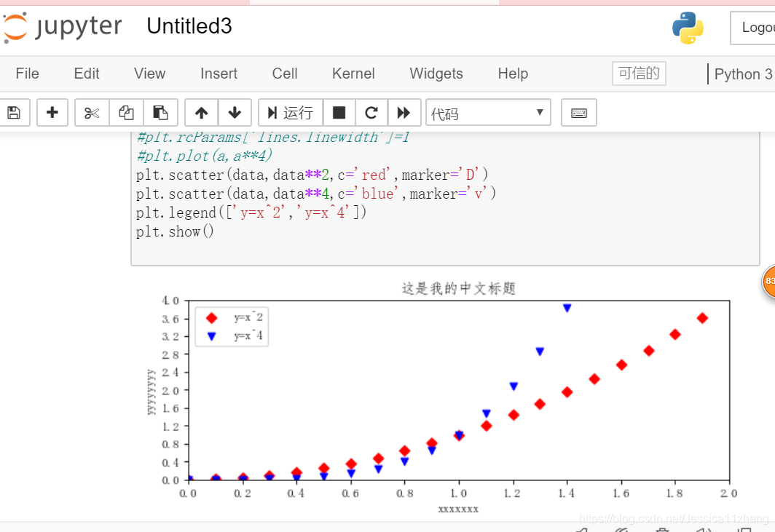This screenshot has height=532, width=775.
Task: Move selected cell up arrow
Action: [201, 113]
